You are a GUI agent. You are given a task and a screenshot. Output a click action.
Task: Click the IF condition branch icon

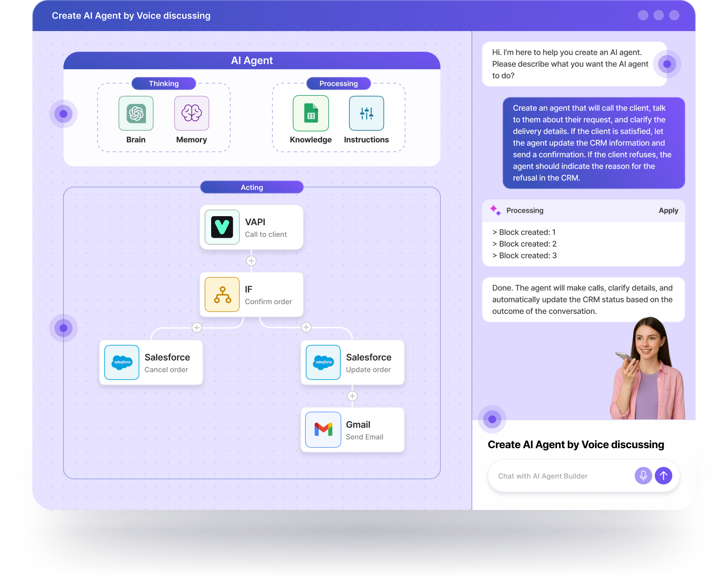pyautogui.click(x=222, y=294)
